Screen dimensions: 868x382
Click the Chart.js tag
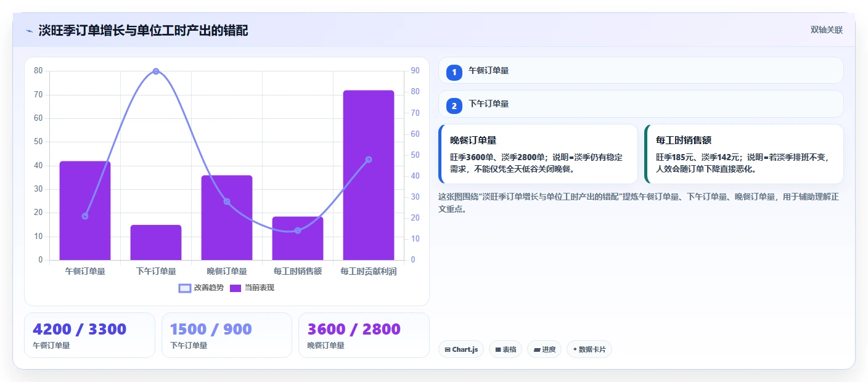[461, 349]
